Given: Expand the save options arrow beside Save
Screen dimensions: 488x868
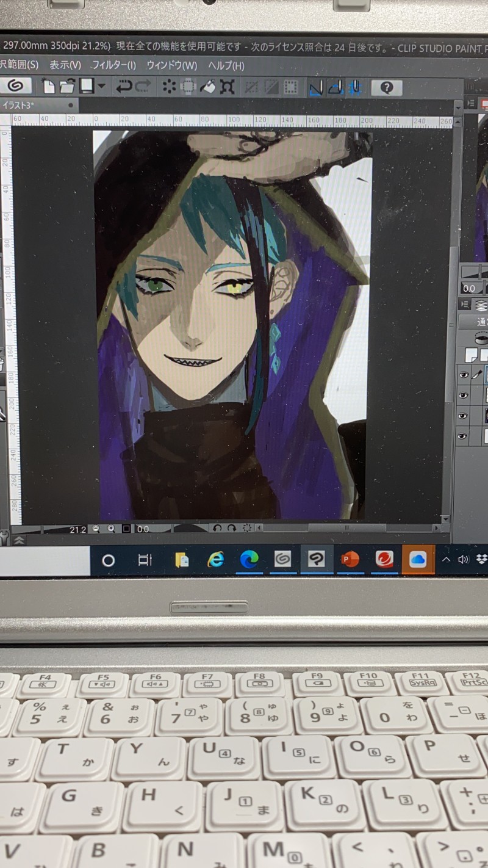Looking at the screenshot, I should pyautogui.click(x=101, y=87).
